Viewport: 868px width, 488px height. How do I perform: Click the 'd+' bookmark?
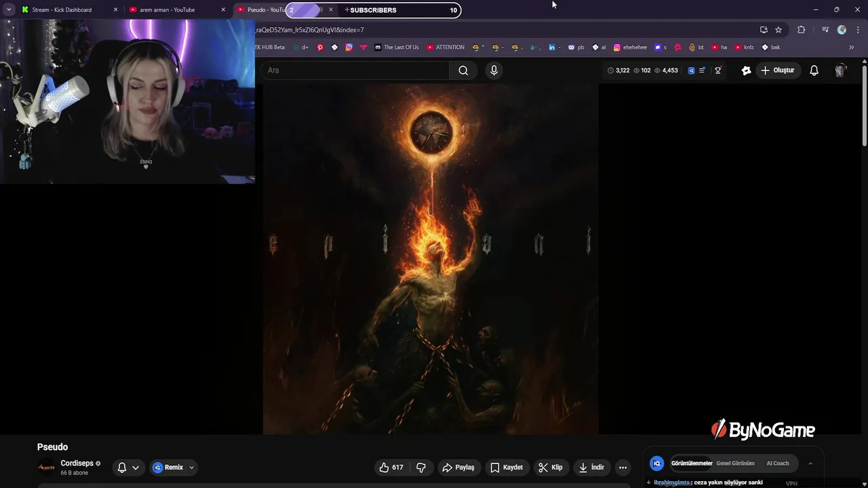click(301, 47)
